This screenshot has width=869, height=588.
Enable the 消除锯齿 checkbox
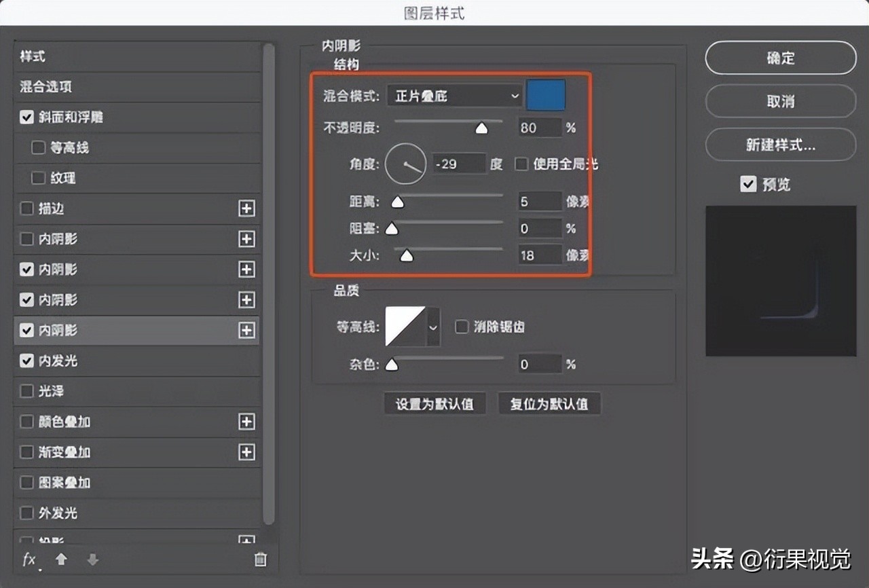point(462,326)
